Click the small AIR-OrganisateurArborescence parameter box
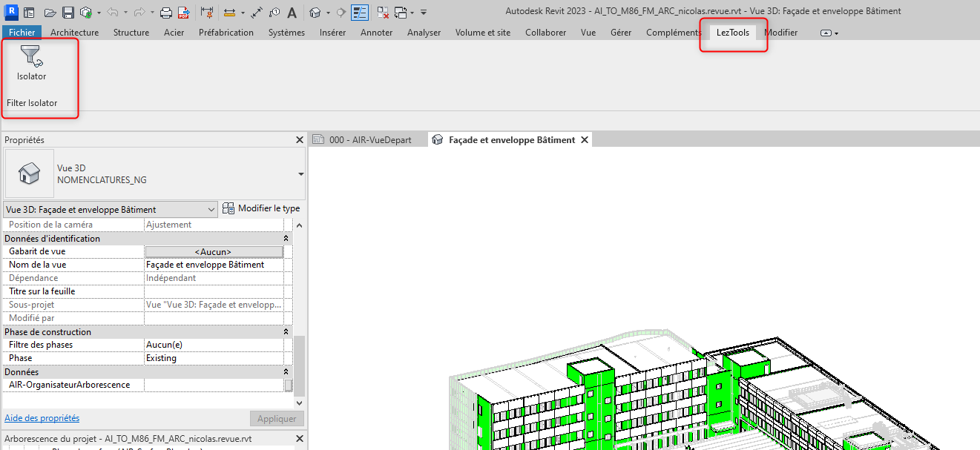Image resolution: width=980 pixels, height=450 pixels. pyautogui.click(x=288, y=386)
